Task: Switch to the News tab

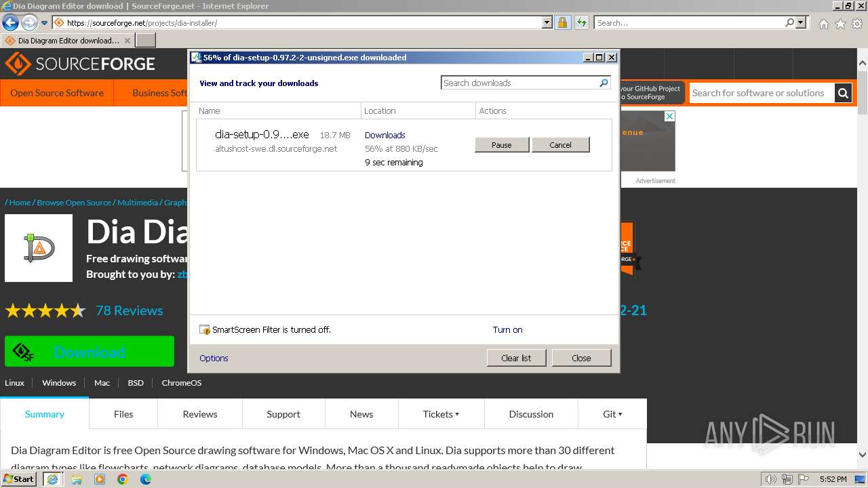Action: tap(361, 414)
